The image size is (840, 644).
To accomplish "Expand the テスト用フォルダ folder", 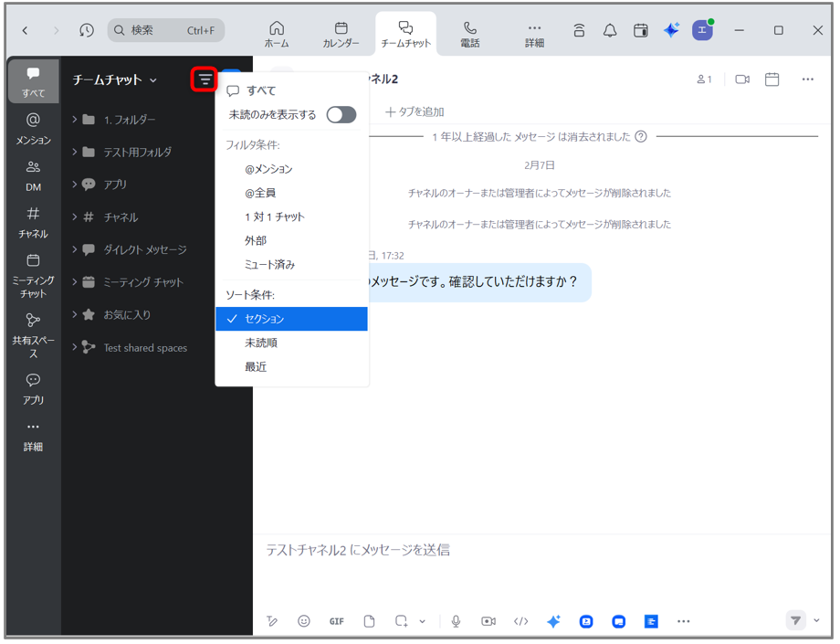I will (x=75, y=153).
